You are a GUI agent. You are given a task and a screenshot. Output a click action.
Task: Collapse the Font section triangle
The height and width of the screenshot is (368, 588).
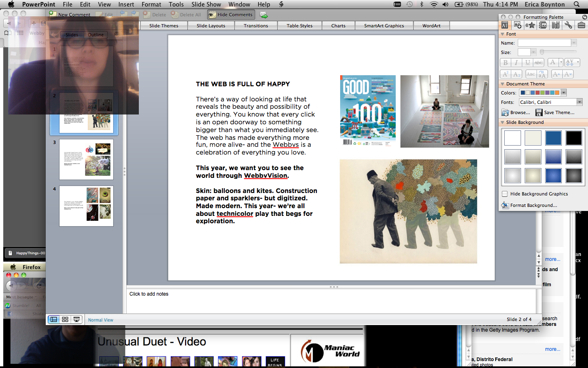[x=502, y=34]
